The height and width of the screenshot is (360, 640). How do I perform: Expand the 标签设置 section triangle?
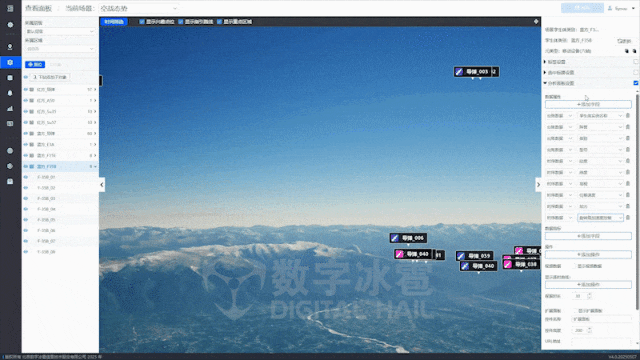(x=545, y=62)
